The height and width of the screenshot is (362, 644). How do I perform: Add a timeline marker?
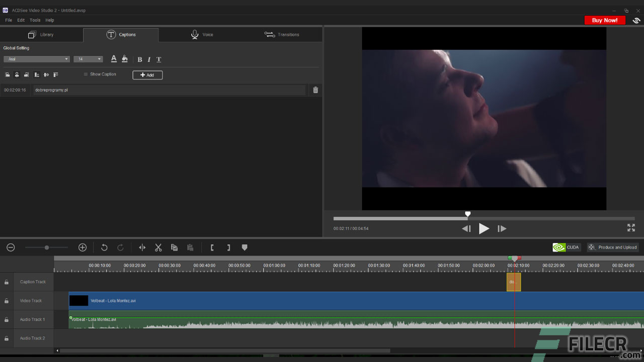(245, 247)
